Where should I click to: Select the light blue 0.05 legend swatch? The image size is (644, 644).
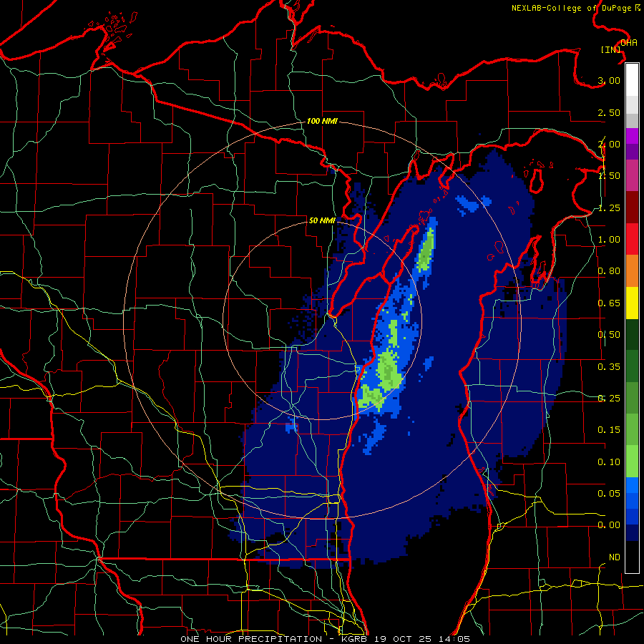(632, 485)
